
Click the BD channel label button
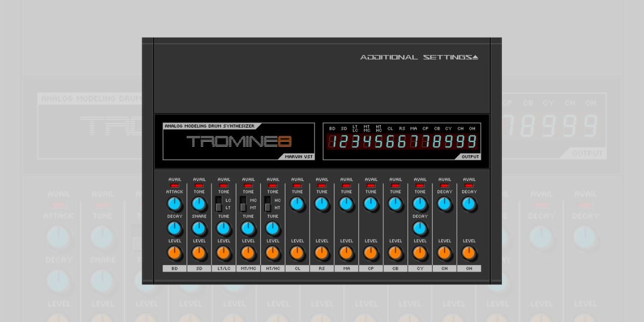pos(174,268)
